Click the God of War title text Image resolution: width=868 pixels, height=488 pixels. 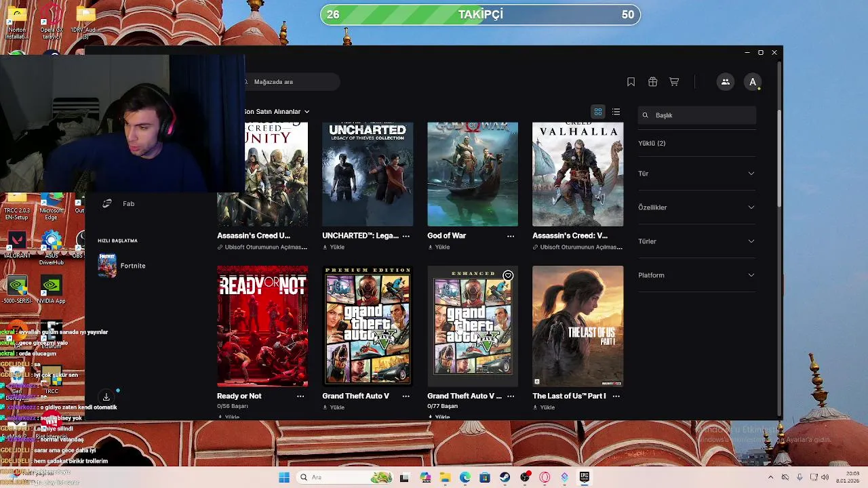[x=446, y=236]
